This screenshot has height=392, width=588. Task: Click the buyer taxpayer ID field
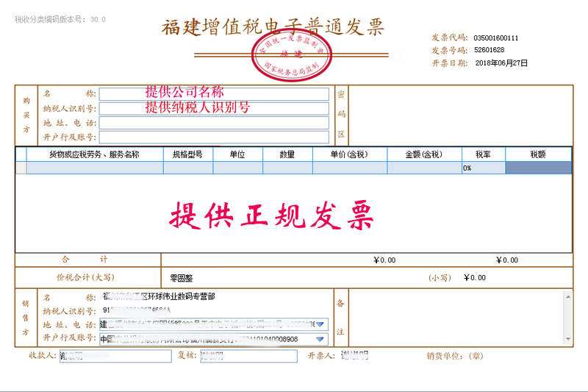tap(214, 109)
